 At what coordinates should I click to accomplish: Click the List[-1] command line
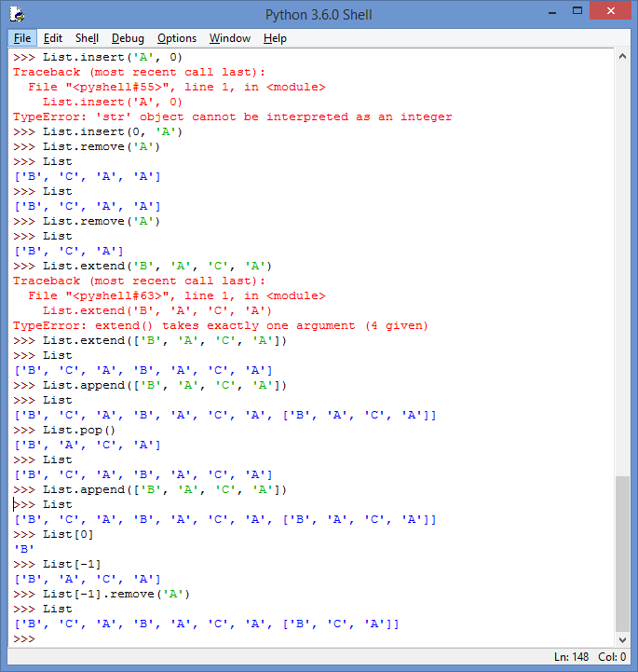(57, 565)
